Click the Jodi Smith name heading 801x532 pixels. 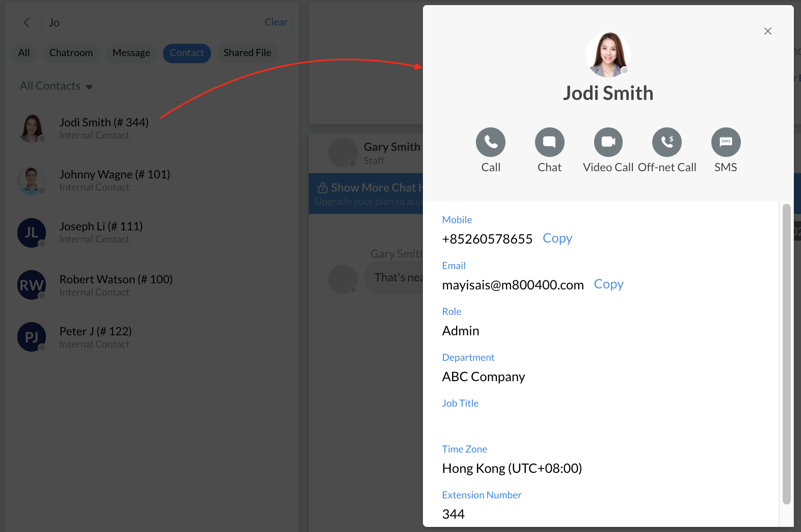click(608, 93)
